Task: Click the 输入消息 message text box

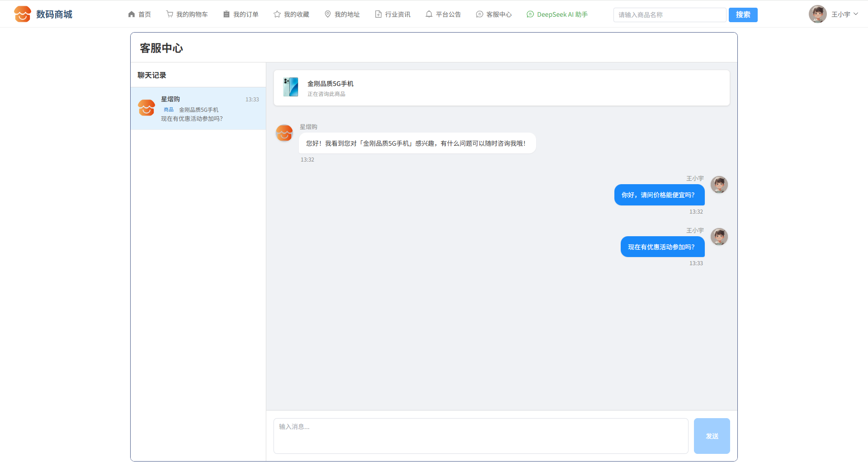Action: pyautogui.click(x=481, y=436)
